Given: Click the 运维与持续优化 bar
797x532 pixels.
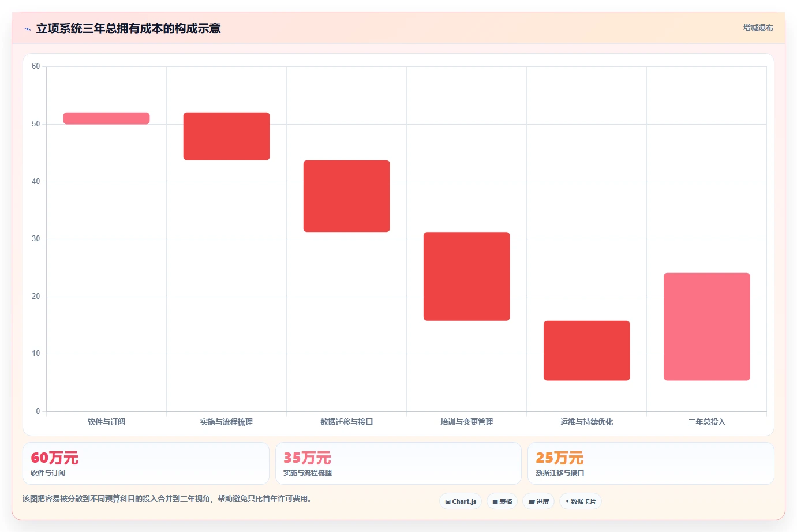Looking at the screenshot, I should [586, 350].
